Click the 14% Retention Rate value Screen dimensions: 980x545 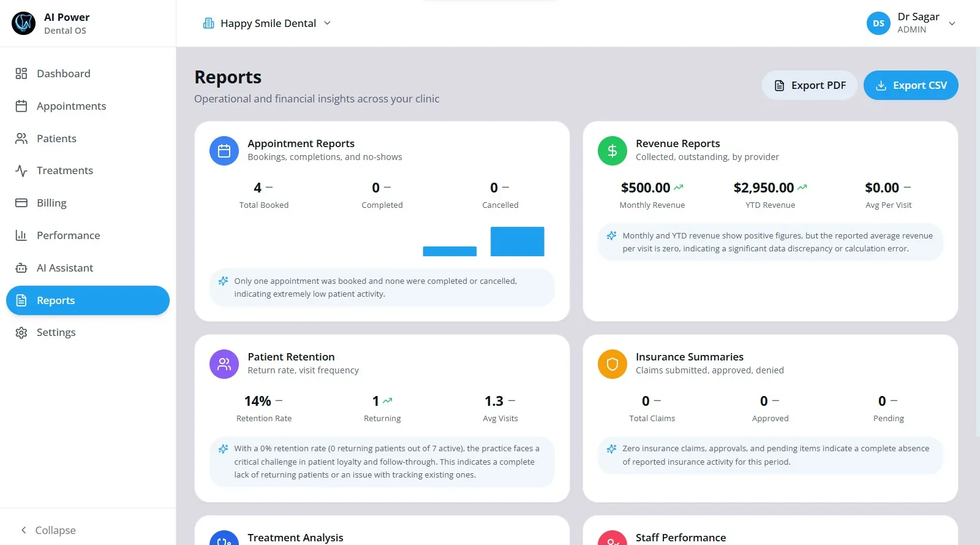(258, 401)
